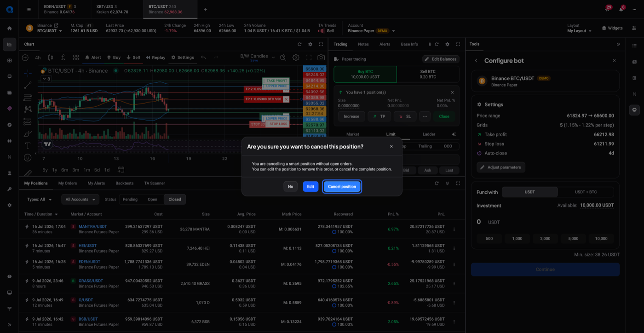This screenshot has height=333, width=644.
Task: Select the Buy BTC side toggle
Action: (365, 74)
